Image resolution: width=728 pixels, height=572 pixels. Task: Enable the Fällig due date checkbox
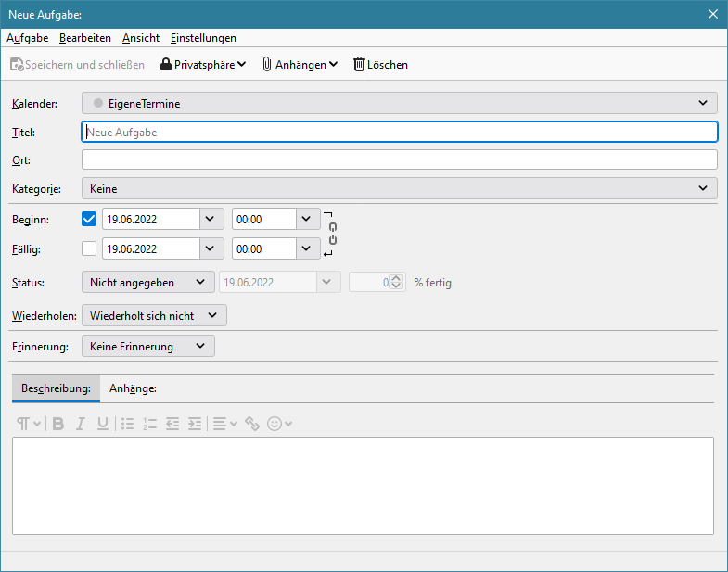[89, 248]
